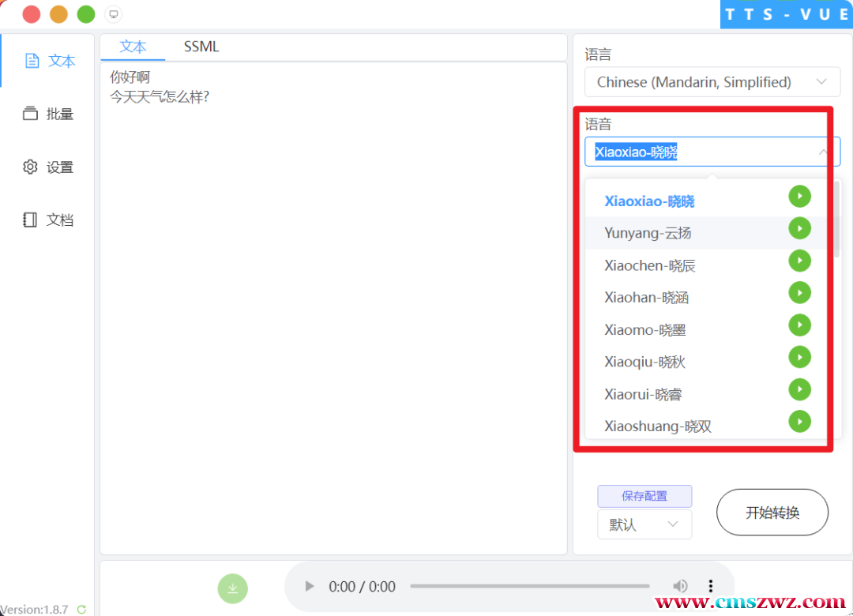Screen dimensions: 853x616
Task: Preview the Xiaoxiao voice sample
Action: (799, 196)
